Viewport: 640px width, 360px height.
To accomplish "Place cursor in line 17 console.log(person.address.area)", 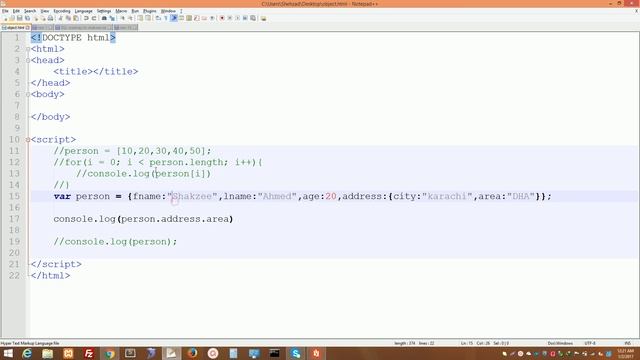I will pos(143,219).
